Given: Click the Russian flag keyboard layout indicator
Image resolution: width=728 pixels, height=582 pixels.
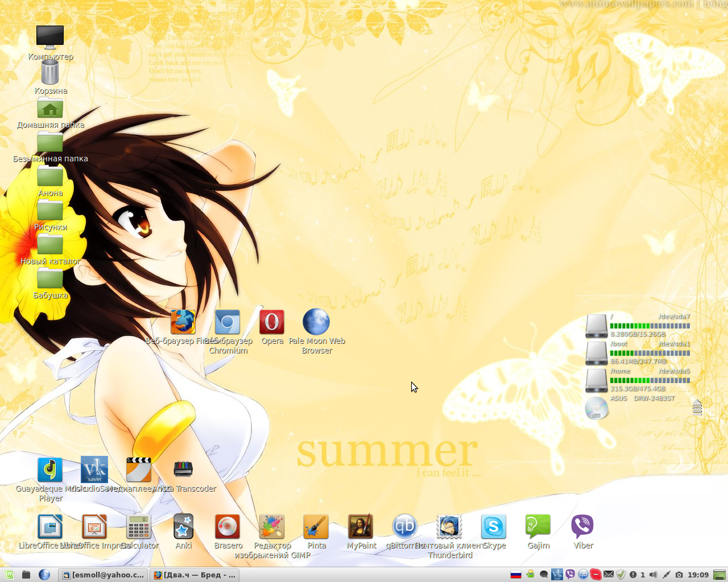Looking at the screenshot, I should 516,575.
